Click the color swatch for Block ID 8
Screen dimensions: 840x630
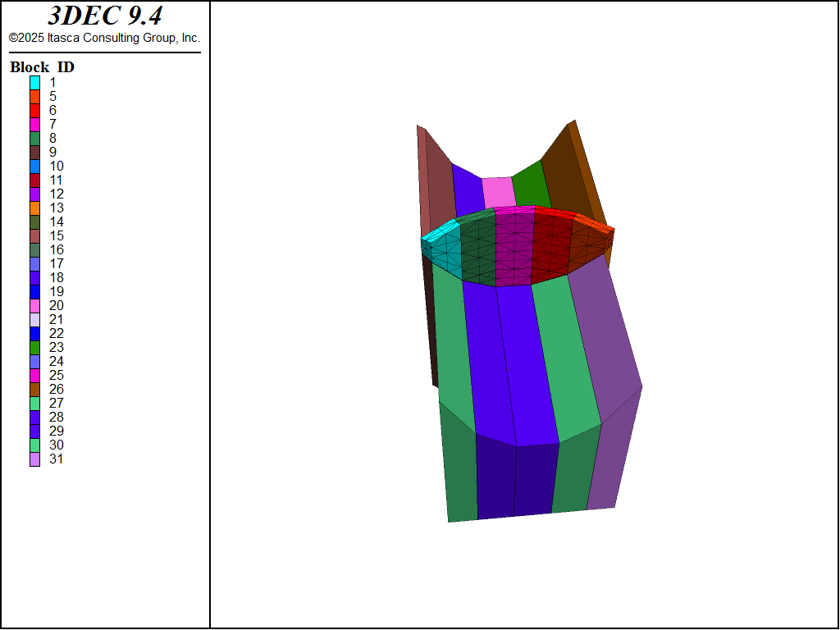click(34, 138)
